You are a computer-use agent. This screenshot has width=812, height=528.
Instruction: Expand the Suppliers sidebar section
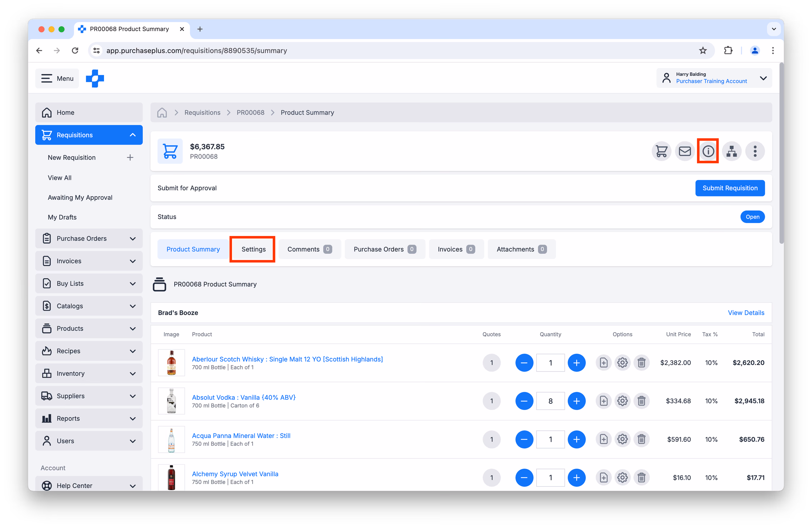click(x=133, y=396)
